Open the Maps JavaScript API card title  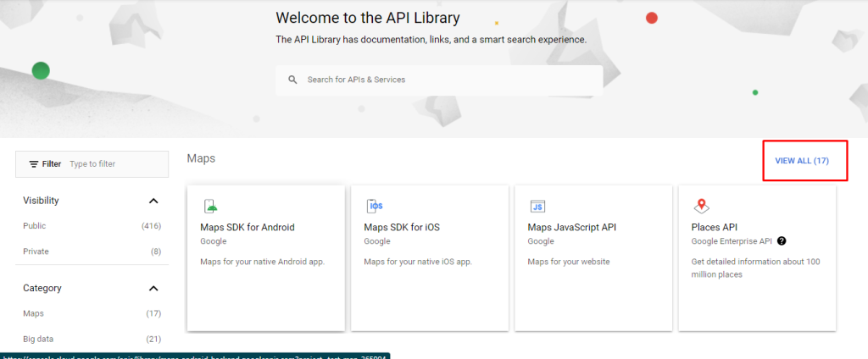571,227
